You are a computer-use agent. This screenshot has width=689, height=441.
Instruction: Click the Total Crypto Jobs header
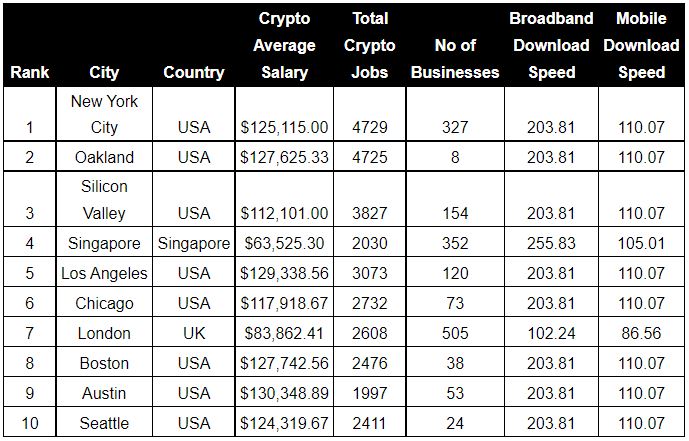370,46
